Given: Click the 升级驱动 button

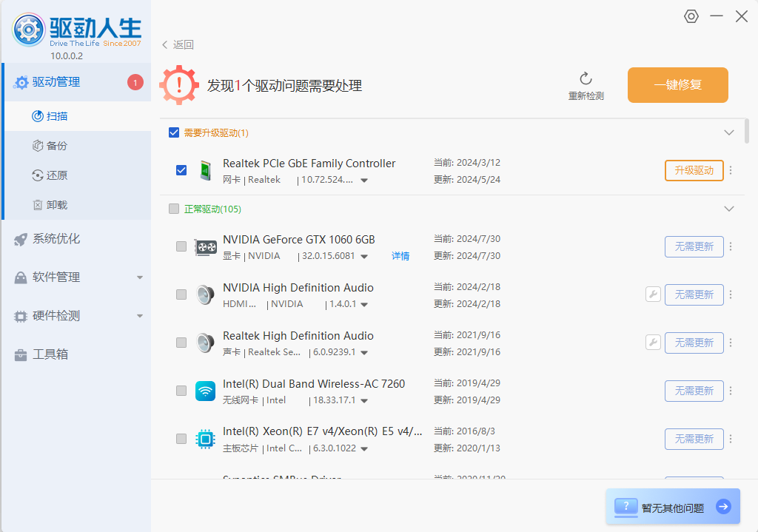Looking at the screenshot, I should tap(694, 170).
